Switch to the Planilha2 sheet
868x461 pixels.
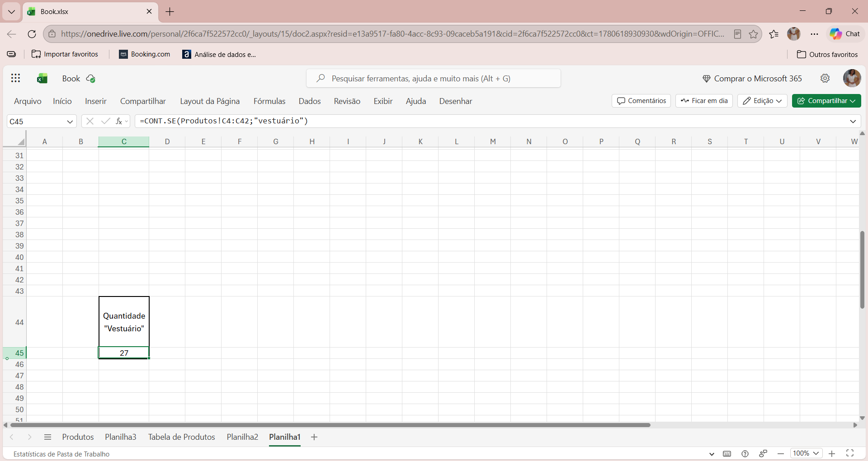pos(242,437)
